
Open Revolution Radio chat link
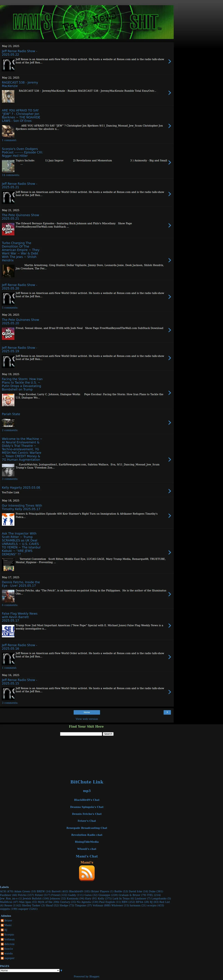(87, 835)
